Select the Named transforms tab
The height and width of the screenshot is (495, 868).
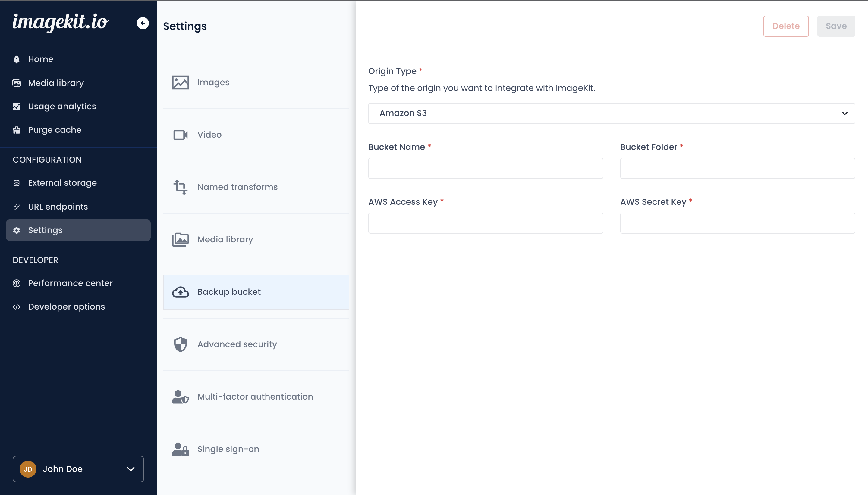[x=256, y=187]
